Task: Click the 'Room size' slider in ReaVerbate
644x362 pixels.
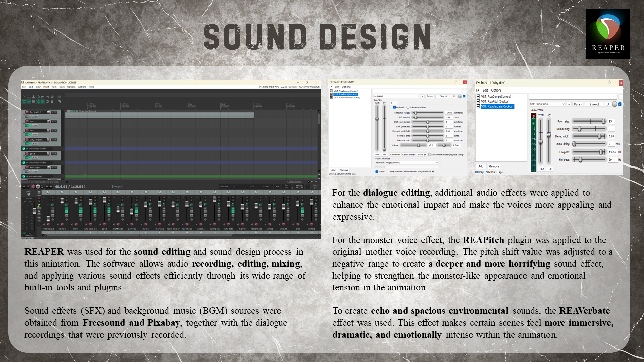Action: click(x=589, y=121)
